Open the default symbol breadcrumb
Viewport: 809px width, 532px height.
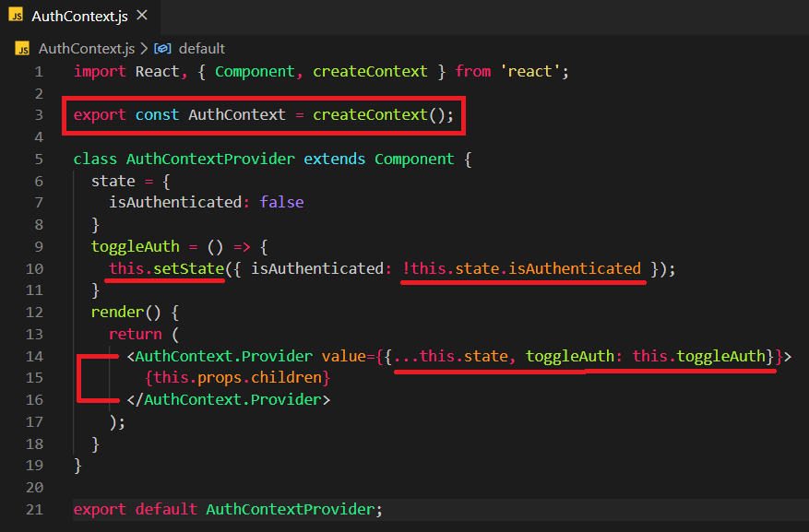coord(201,48)
